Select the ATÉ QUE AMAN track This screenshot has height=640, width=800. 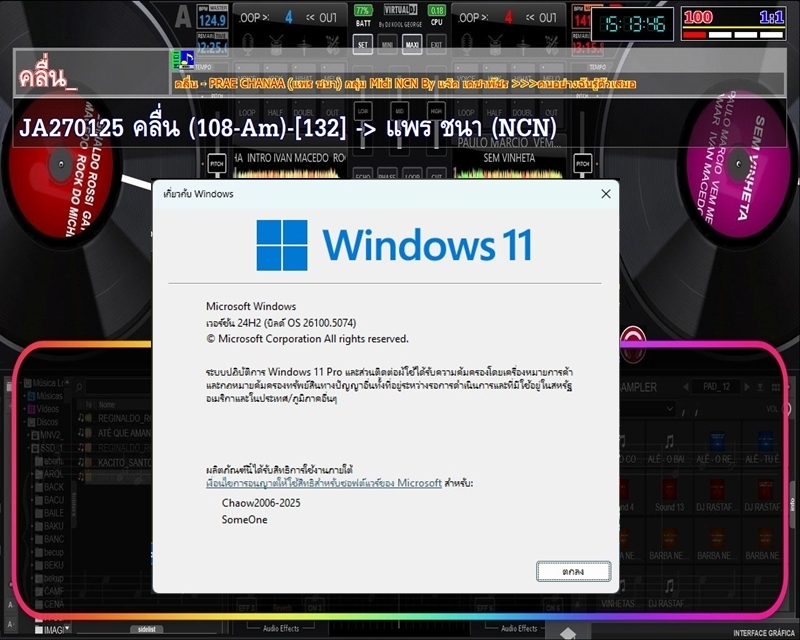coord(120,433)
